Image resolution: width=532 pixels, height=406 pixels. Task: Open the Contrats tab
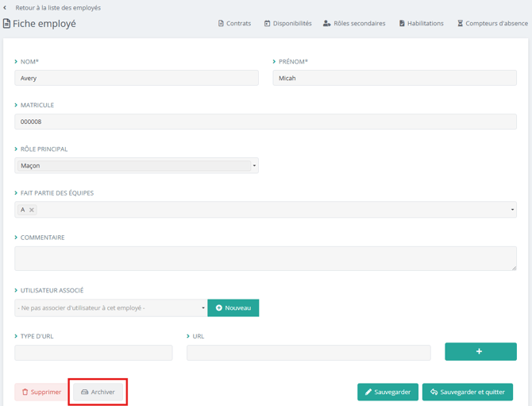pos(234,24)
